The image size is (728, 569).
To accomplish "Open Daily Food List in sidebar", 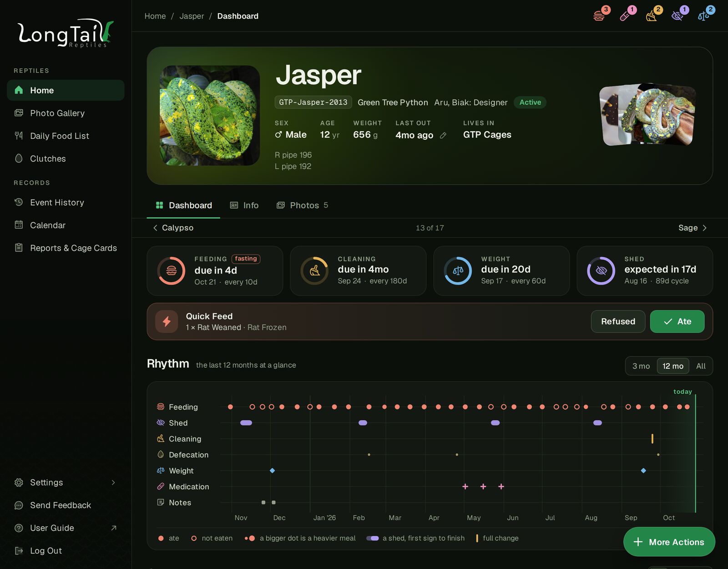I will pos(66,136).
